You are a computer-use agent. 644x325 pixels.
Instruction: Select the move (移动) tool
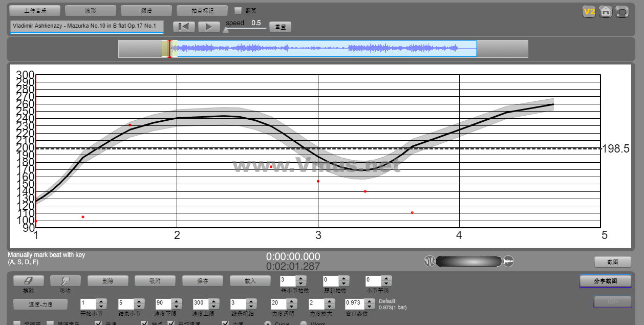tap(65, 281)
